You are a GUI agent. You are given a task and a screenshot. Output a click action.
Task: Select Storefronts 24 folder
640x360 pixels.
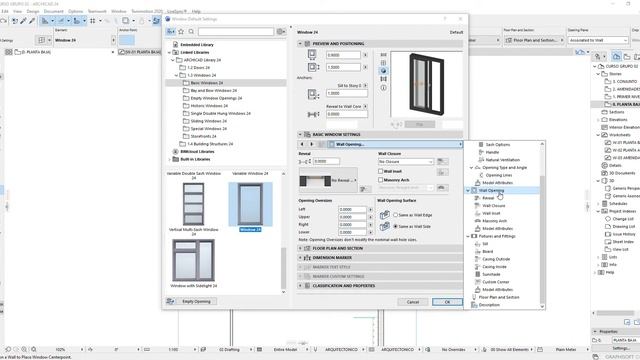[x=203, y=136]
